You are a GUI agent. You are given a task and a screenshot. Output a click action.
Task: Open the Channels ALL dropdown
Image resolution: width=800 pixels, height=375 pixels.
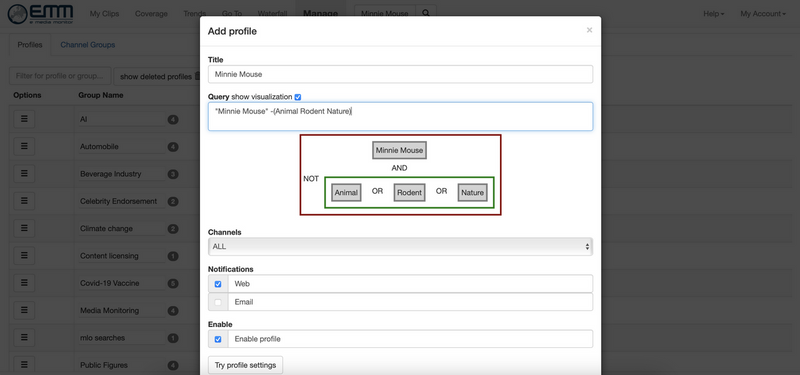400,246
